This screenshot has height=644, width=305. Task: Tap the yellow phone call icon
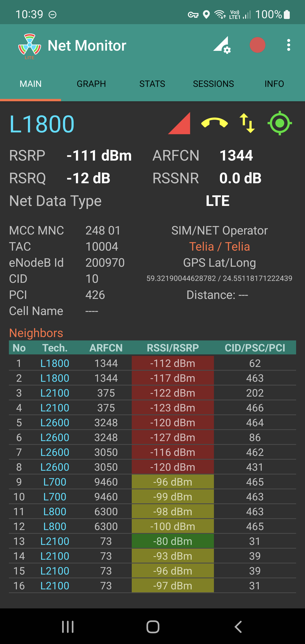[x=214, y=123]
